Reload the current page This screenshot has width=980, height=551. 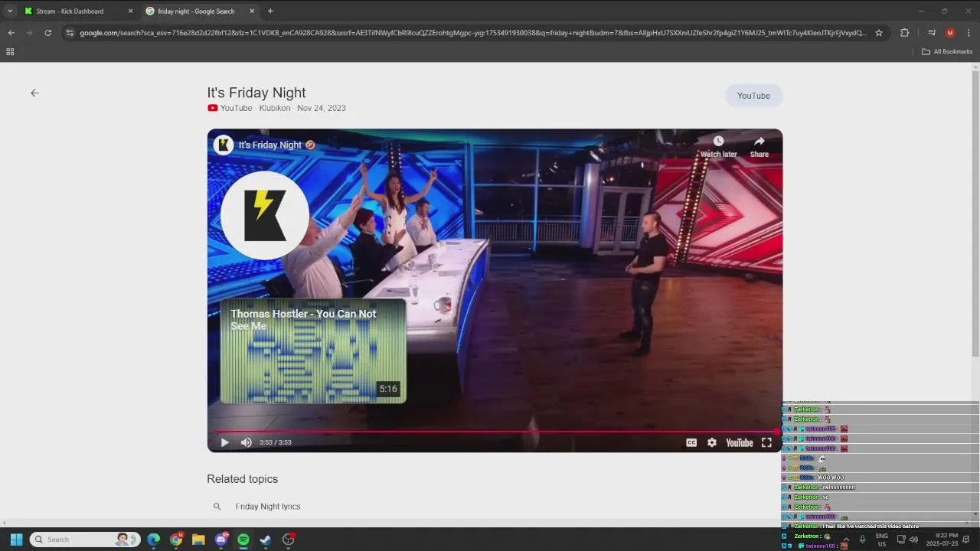click(x=47, y=33)
